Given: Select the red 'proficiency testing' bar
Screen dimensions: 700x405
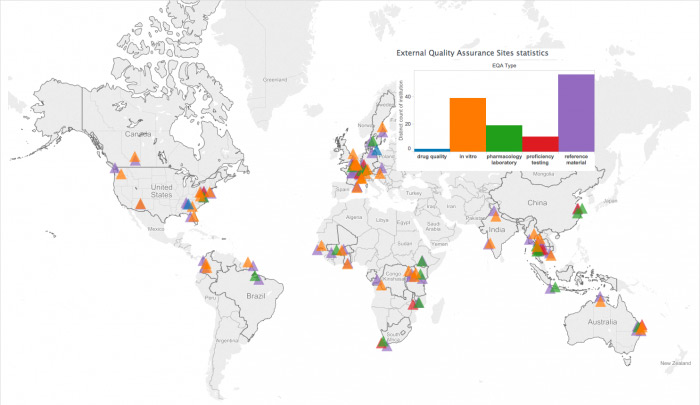Looking at the screenshot, I should [x=540, y=143].
